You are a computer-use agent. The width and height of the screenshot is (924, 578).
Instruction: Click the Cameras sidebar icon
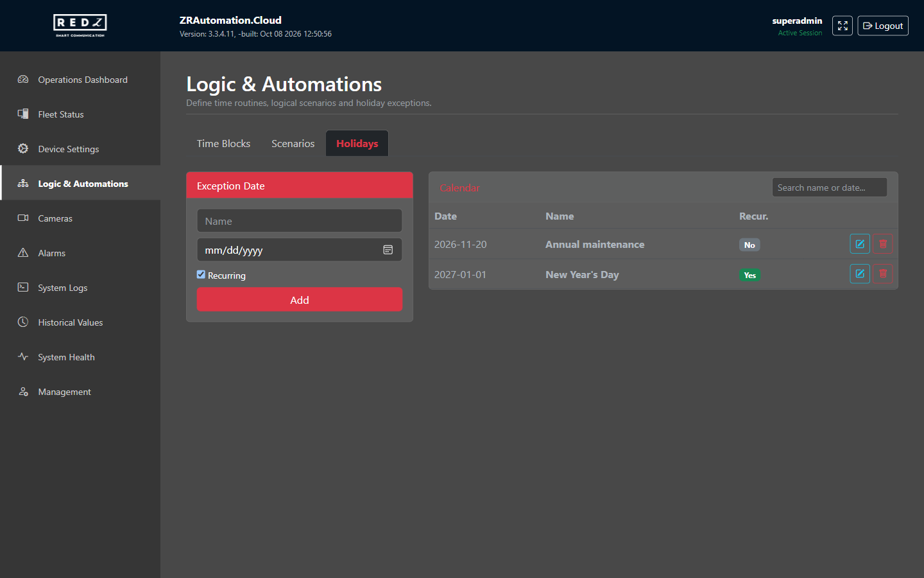point(23,218)
